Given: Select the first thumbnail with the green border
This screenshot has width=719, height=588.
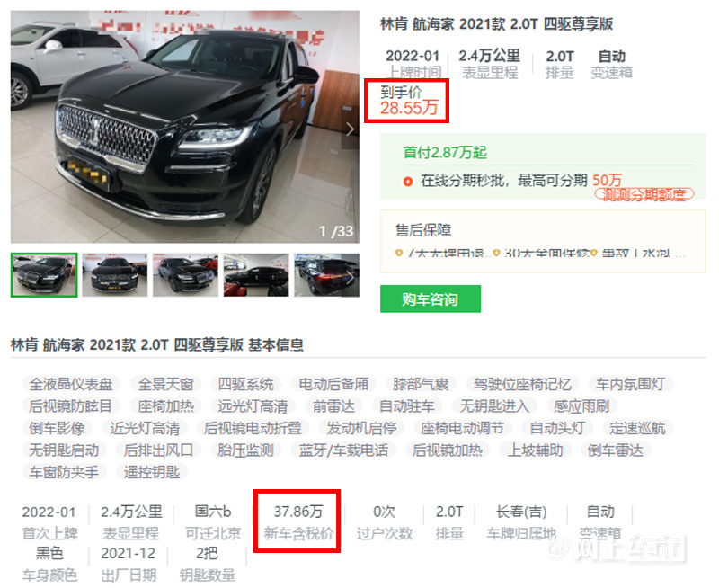Looking at the screenshot, I should coord(44,275).
